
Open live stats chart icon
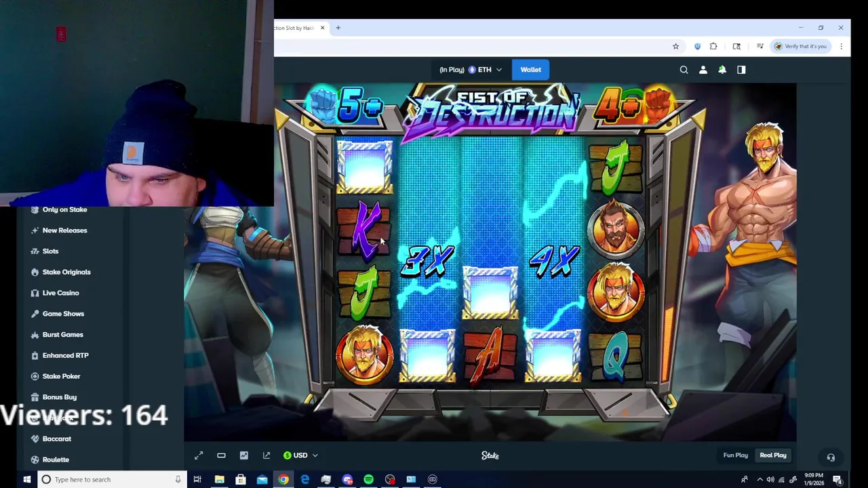(x=243, y=455)
